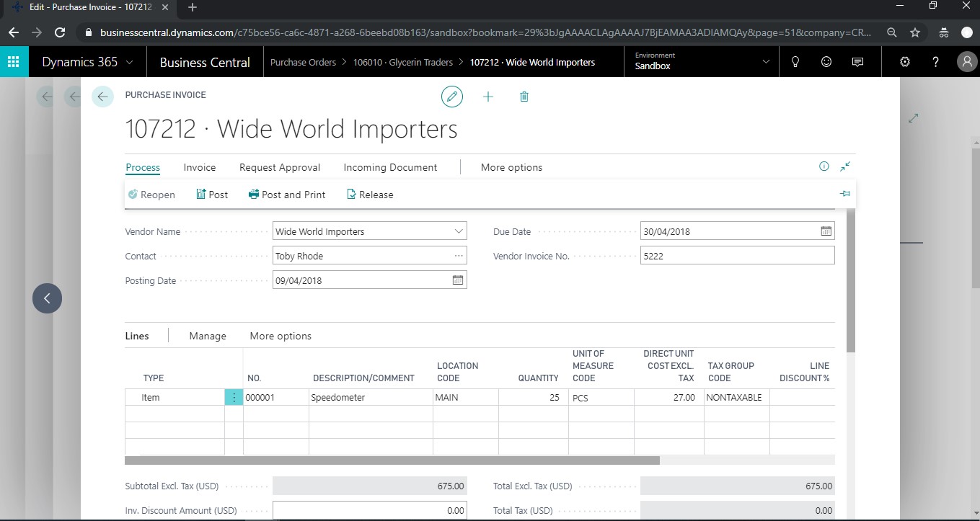The width and height of the screenshot is (980, 521).
Task: Expand the Dynamics 365 chevron menu
Action: pyautogui.click(x=129, y=62)
